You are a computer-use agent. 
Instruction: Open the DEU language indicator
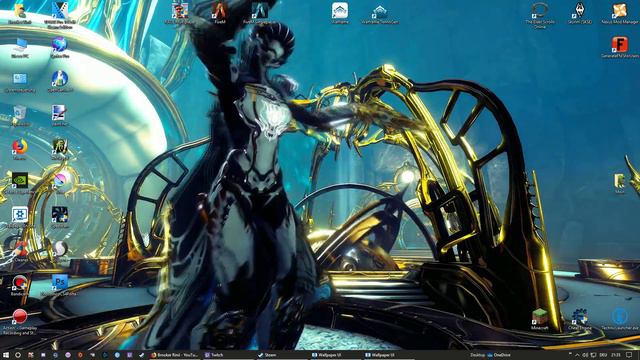point(602,355)
